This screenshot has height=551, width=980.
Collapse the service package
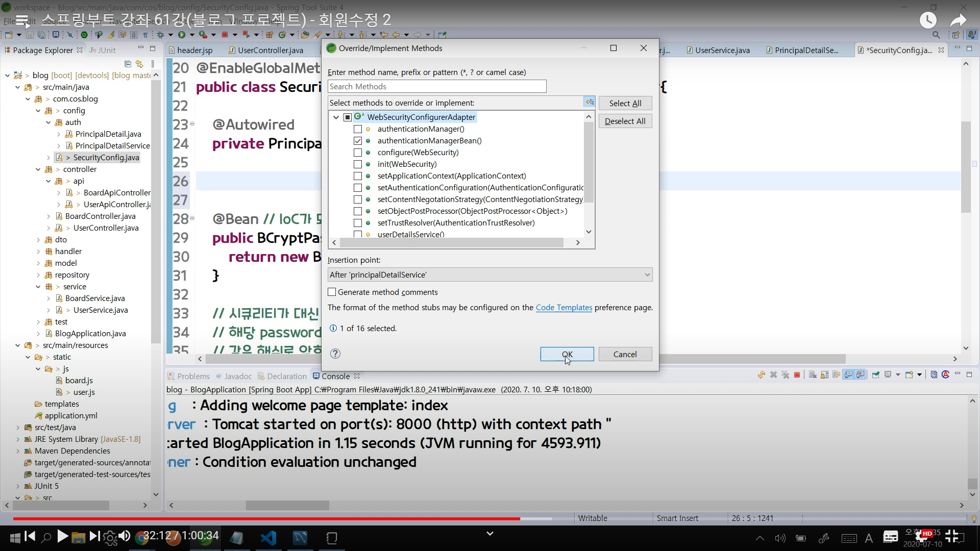(38, 287)
